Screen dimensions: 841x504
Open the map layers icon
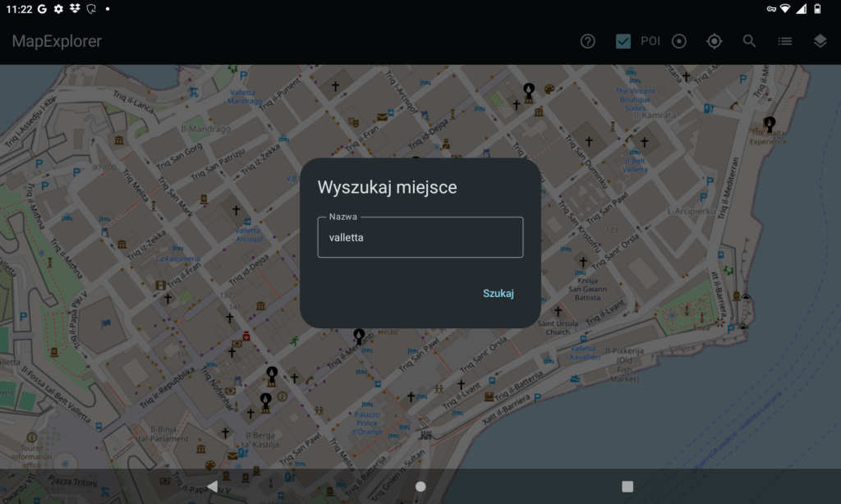(820, 41)
